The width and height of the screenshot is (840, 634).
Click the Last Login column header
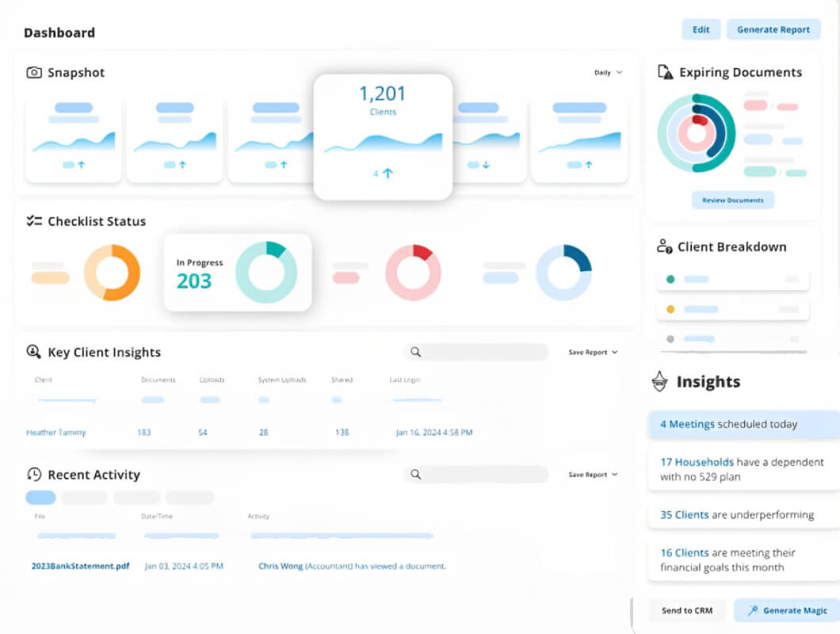(404, 380)
